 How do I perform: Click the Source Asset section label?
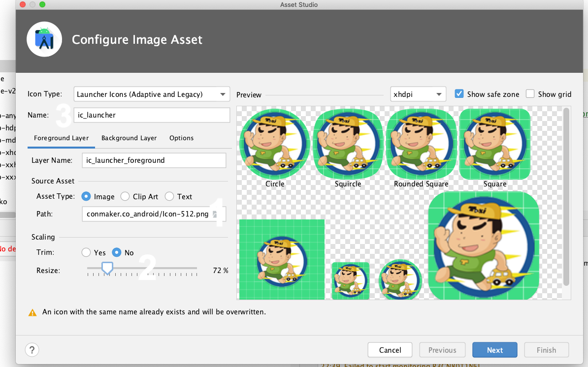click(53, 181)
